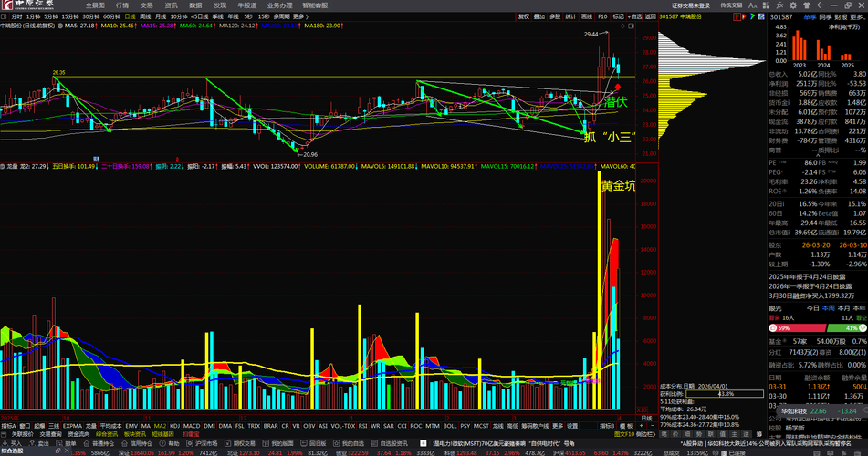Image resolution: width=868 pixels, height=456 pixels.
Task: Click F10 button
Action: [602, 16]
